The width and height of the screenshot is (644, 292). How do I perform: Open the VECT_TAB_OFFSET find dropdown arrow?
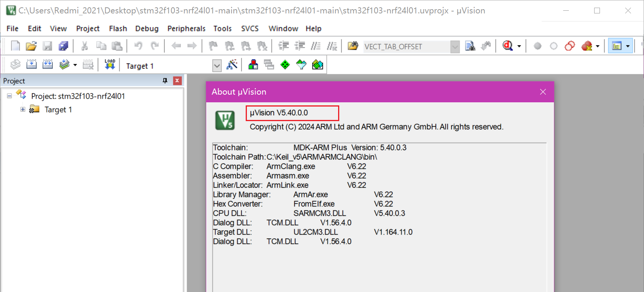tap(455, 47)
